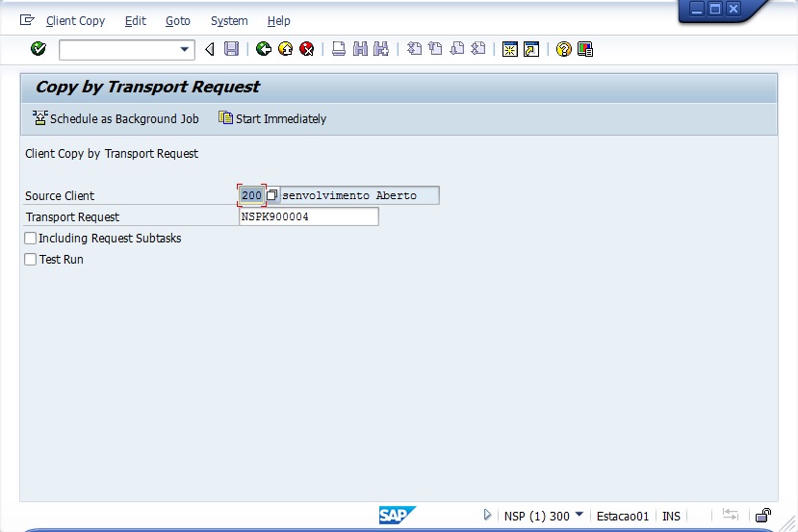This screenshot has height=532, width=798.
Task: Click Start Immediately button
Action: click(x=272, y=119)
